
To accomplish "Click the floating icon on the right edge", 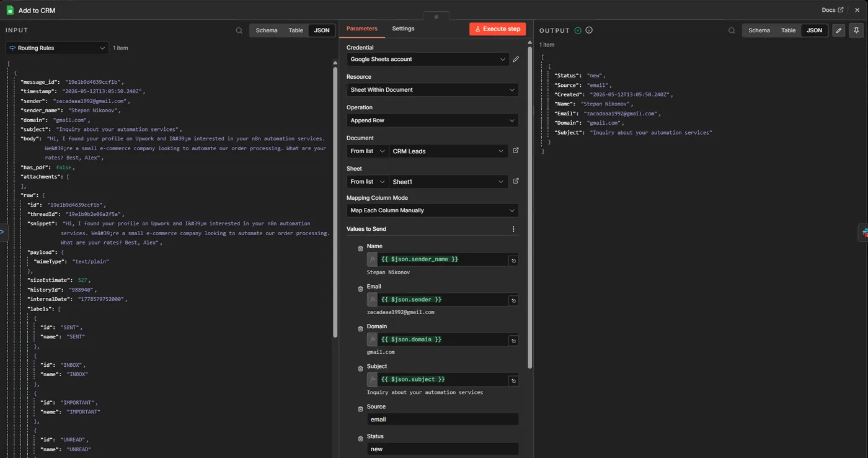I will point(864,232).
